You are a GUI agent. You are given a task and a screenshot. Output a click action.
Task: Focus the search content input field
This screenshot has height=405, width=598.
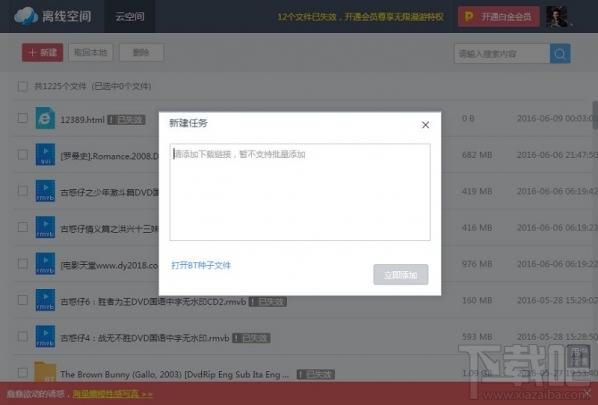tap(502, 54)
